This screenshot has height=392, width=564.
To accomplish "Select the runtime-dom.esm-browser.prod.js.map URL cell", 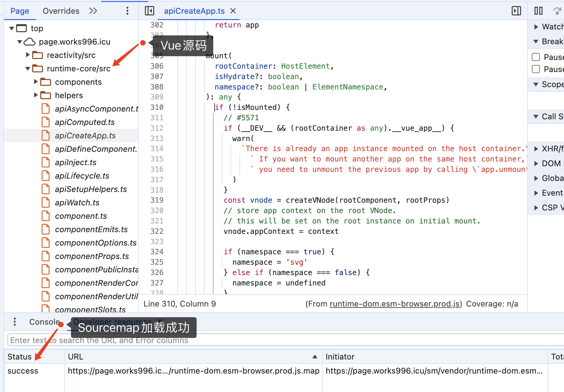I will pyautogui.click(x=193, y=371).
